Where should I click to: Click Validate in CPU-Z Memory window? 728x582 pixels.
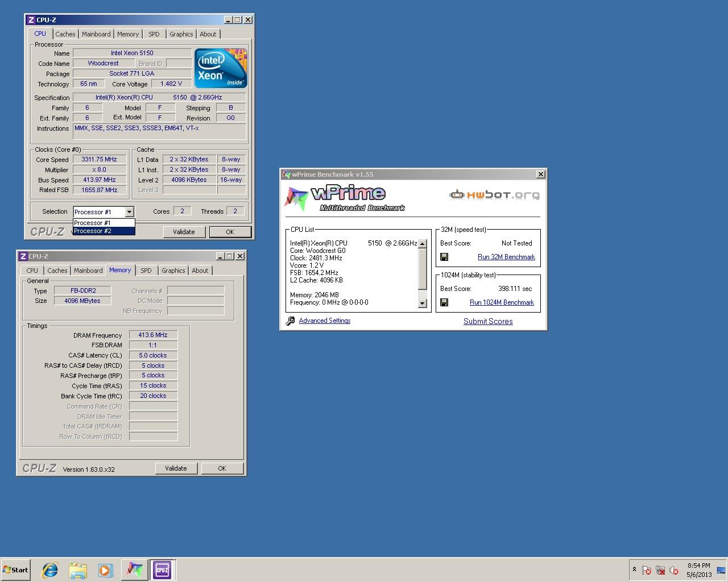point(176,468)
